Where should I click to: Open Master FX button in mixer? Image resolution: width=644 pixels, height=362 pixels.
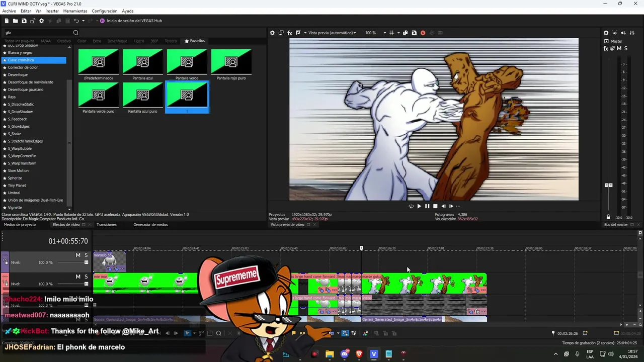(606, 48)
